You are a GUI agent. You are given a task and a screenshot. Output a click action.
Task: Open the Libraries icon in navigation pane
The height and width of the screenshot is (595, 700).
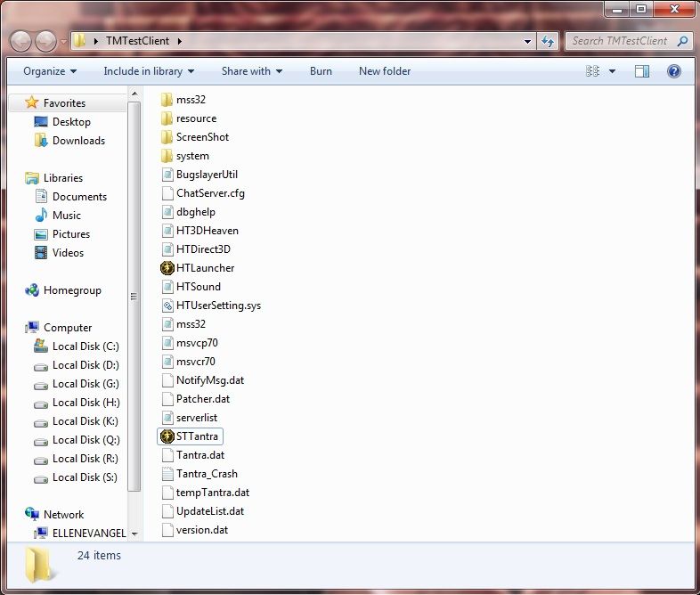click(x=32, y=178)
